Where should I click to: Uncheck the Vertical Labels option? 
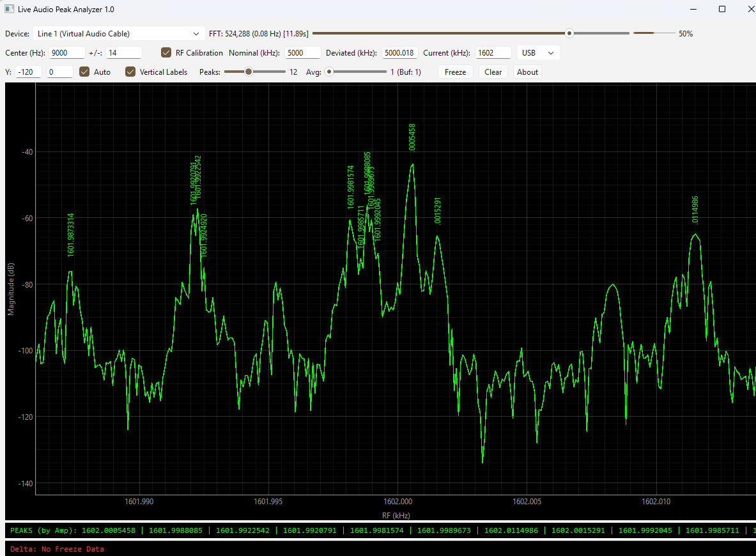coord(130,72)
